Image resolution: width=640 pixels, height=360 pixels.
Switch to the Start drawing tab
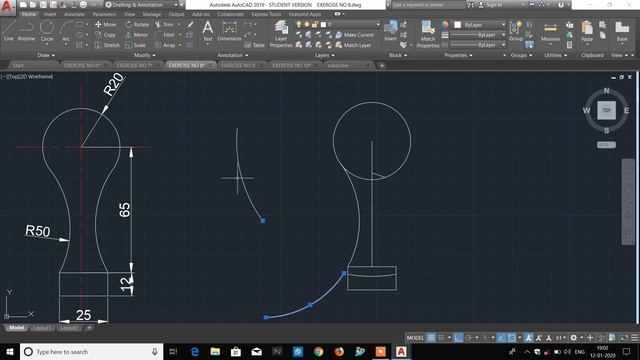click(x=18, y=65)
